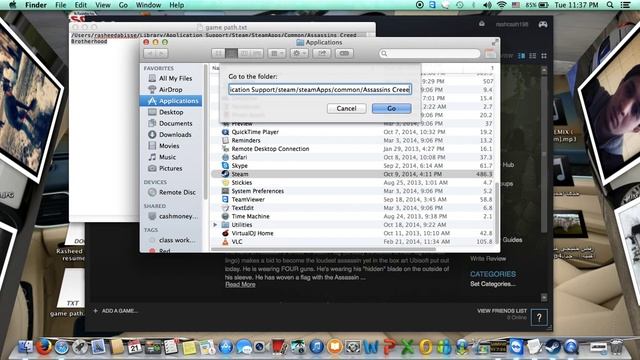Select AirDrop in Finder sidebar

coord(171,89)
